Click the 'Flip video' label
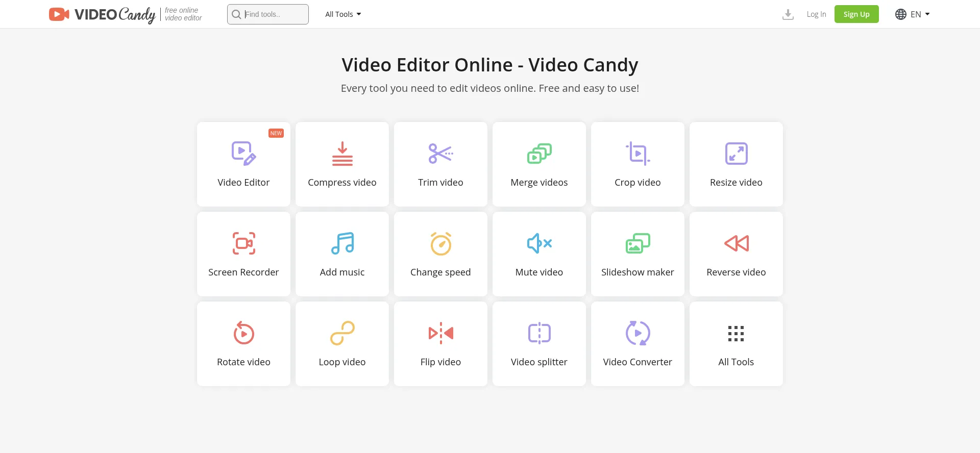This screenshot has width=980, height=453. pyautogui.click(x=440, y=362)
